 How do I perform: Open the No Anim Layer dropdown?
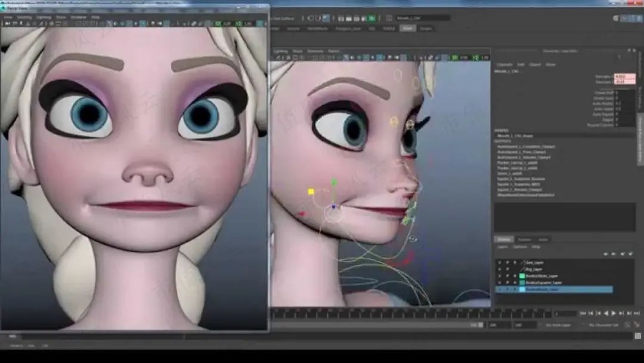(560, 325)
